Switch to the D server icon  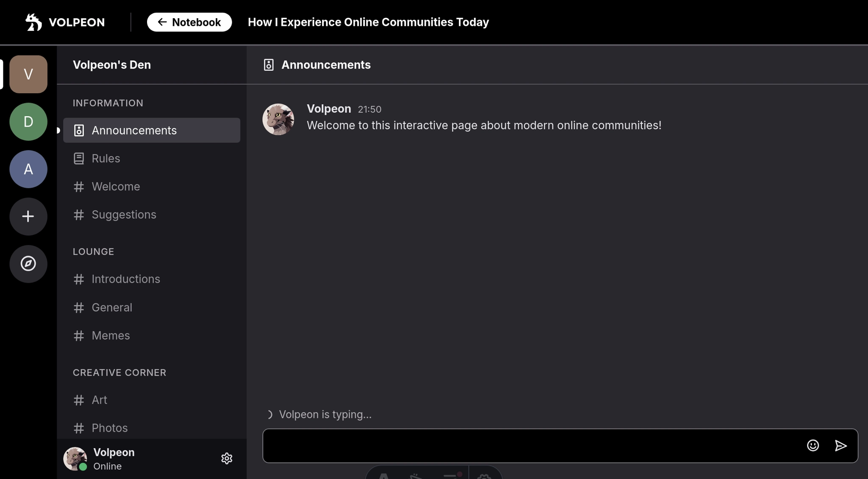tap(28, 122)
